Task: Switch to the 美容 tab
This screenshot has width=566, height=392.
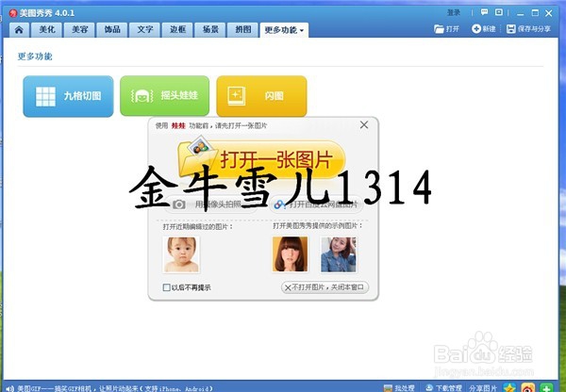Action: pyautogui.click(x=79, y=30)
